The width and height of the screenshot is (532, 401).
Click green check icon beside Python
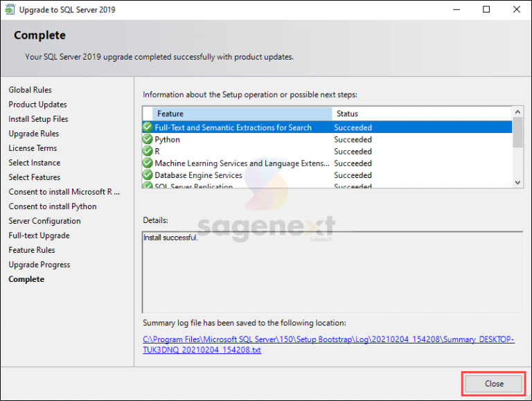pos(148,139)
